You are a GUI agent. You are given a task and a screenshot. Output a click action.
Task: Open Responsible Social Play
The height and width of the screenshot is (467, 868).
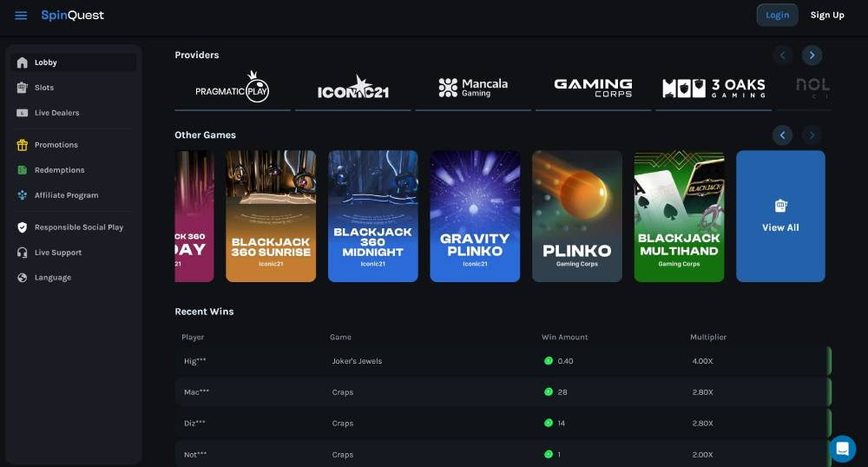point(74,227)
